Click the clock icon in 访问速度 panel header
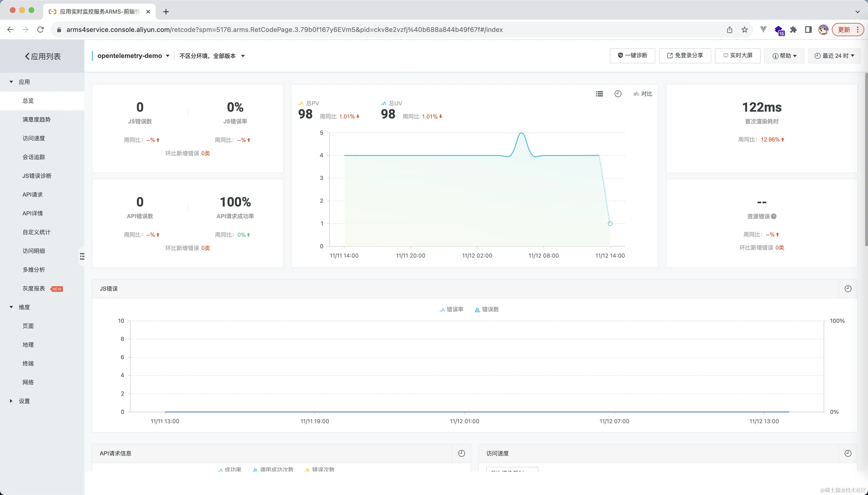 848,453
